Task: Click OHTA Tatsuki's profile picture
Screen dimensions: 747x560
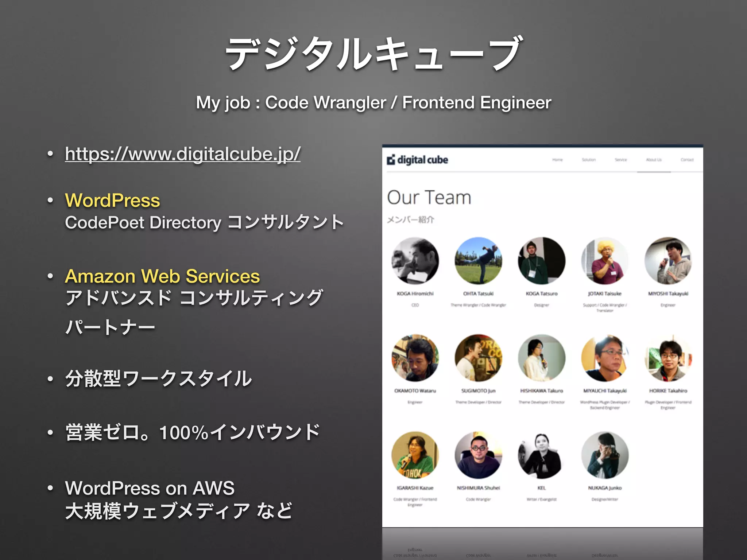Action: pyautogui.click(x=478, y=261)
